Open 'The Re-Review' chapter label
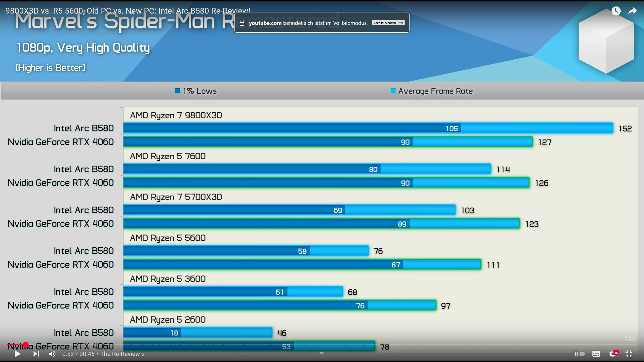644x362 pixels. click(x=120, y=354)
